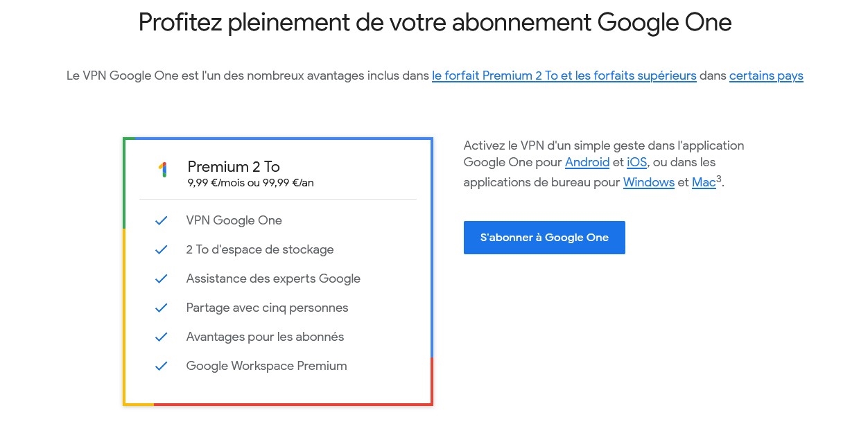Click the checkmark beside Google Workspace Premium
868x433 pixels.
161,366
